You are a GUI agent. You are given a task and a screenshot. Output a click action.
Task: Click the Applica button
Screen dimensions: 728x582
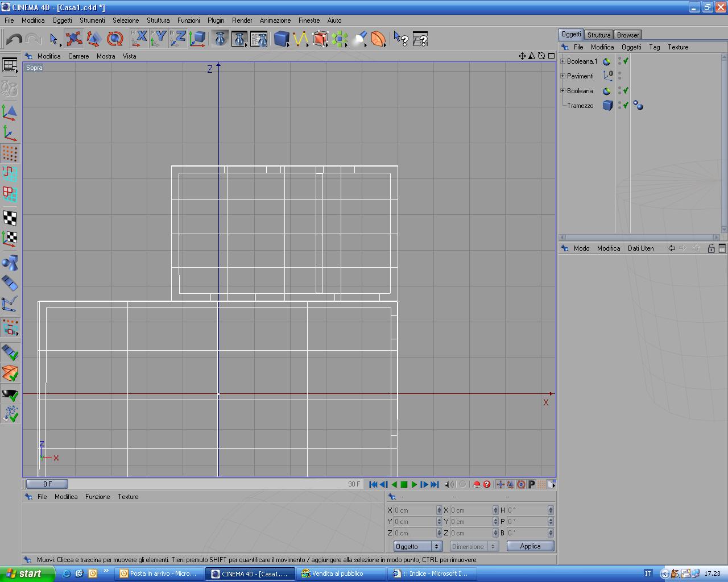(x=530, y=546)
